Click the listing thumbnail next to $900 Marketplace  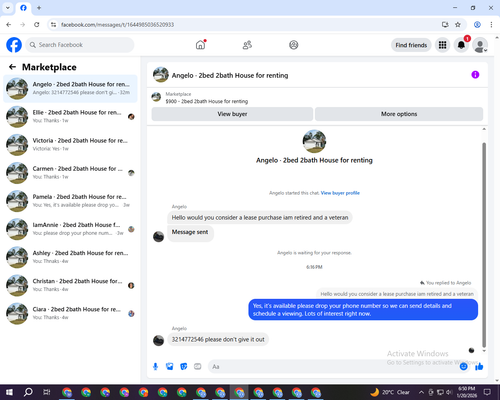(156, 97)
